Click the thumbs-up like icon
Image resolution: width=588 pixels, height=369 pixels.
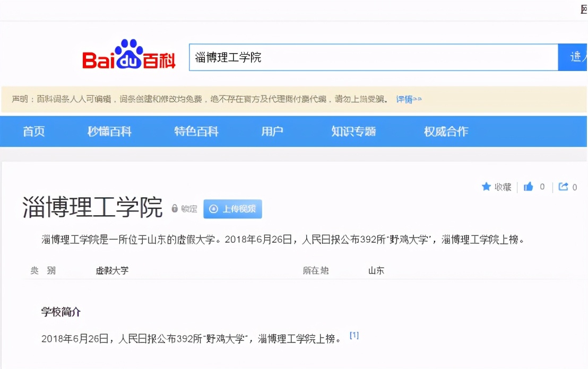pyautogui.click(x=529, y=187)
